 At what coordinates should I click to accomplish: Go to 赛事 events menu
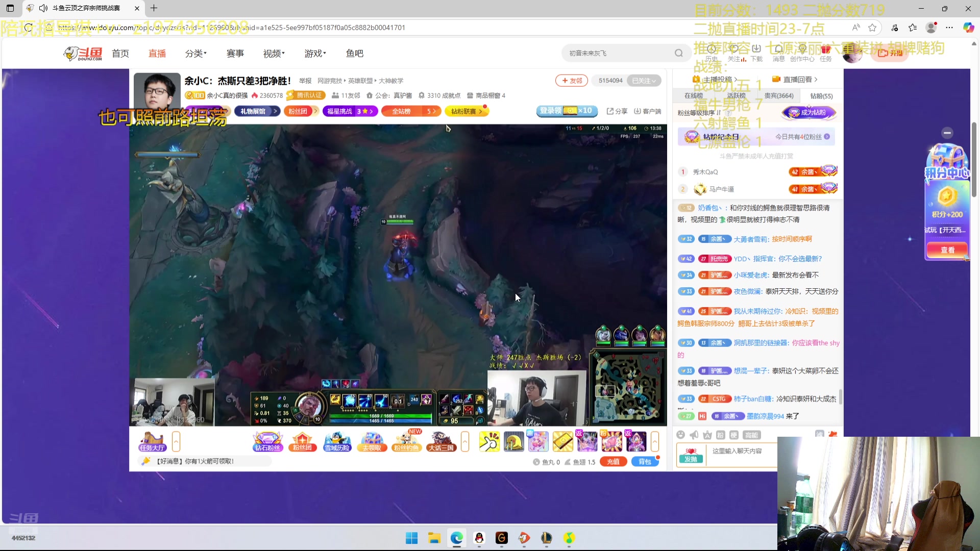(235, 53)
